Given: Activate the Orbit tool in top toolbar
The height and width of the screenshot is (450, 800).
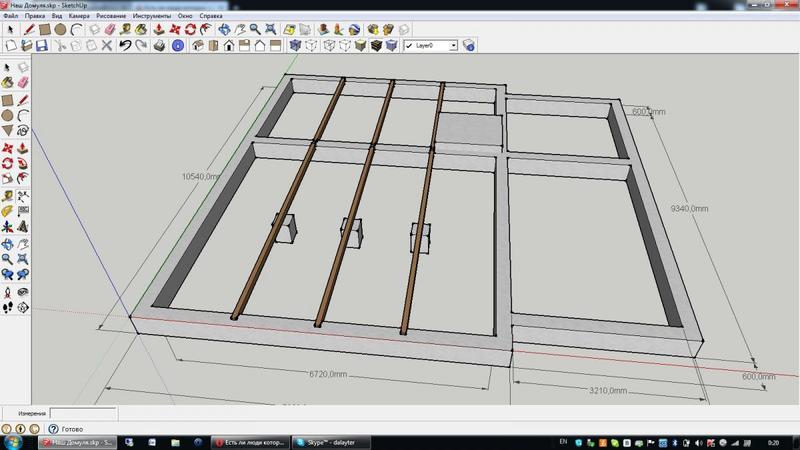Looking at the screenshot, I should tap(226, 30).
